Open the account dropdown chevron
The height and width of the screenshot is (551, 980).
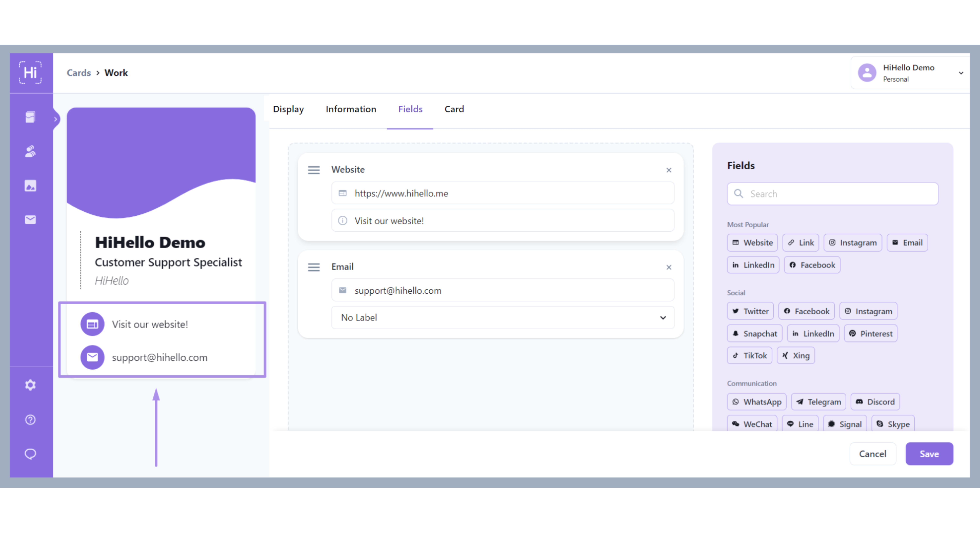tap(961, 73)
